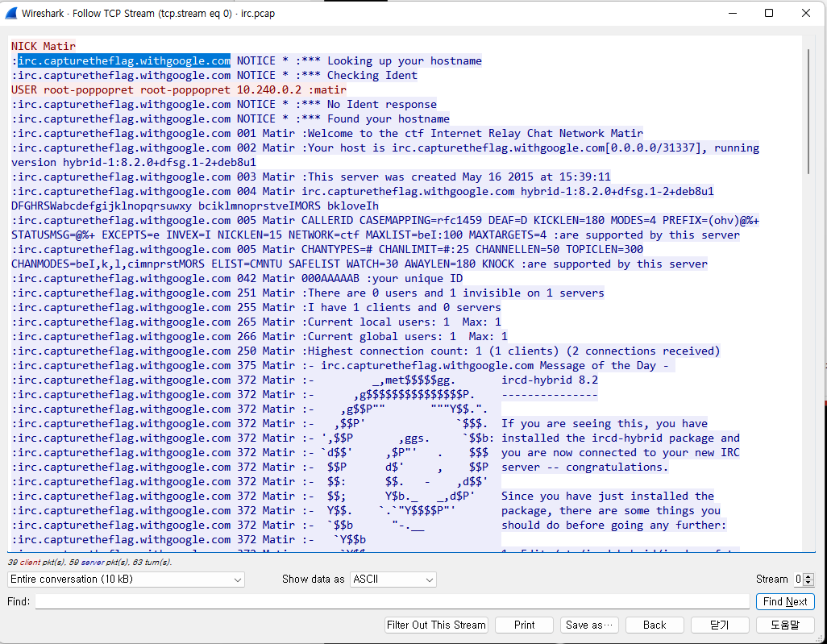Click the 'Checking Ident' notice line
827x644 pixels.
pos(214,76)
